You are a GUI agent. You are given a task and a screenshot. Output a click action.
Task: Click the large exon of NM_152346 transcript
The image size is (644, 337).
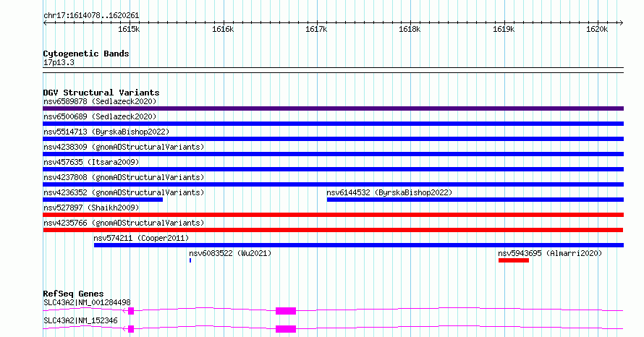coord(286,329)
